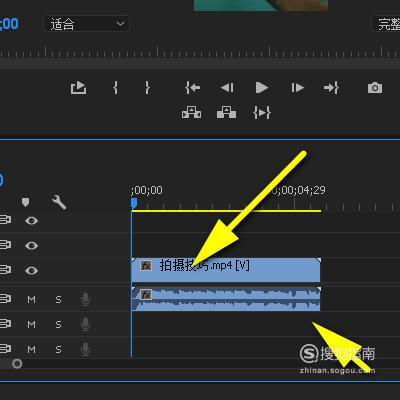Click the program monitor scrub ruler
The image size is (400, 400).
pos(200,51)
